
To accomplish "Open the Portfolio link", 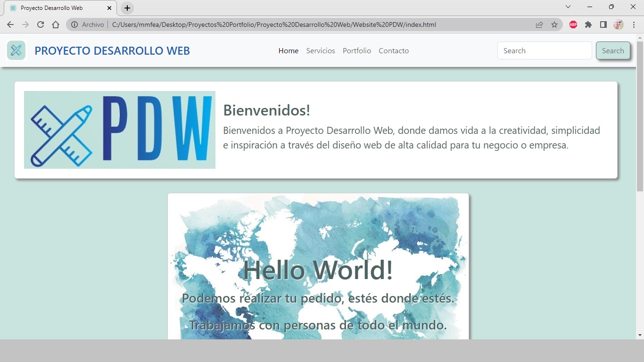I will tap(356, 50).
